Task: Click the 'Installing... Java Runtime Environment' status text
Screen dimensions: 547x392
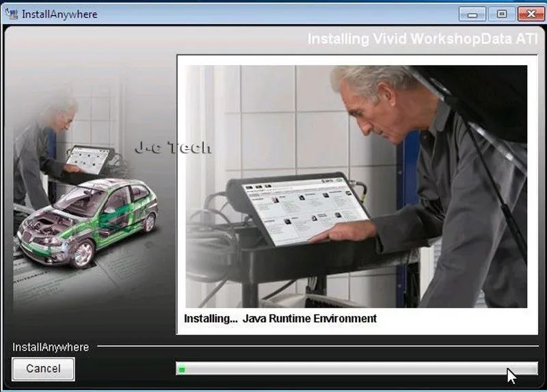Action: tap(280, 318)
